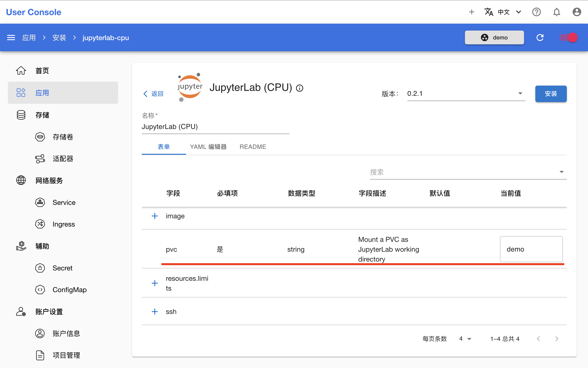
Task: Click the pvc current value input
Action: [x=531, y=249]
